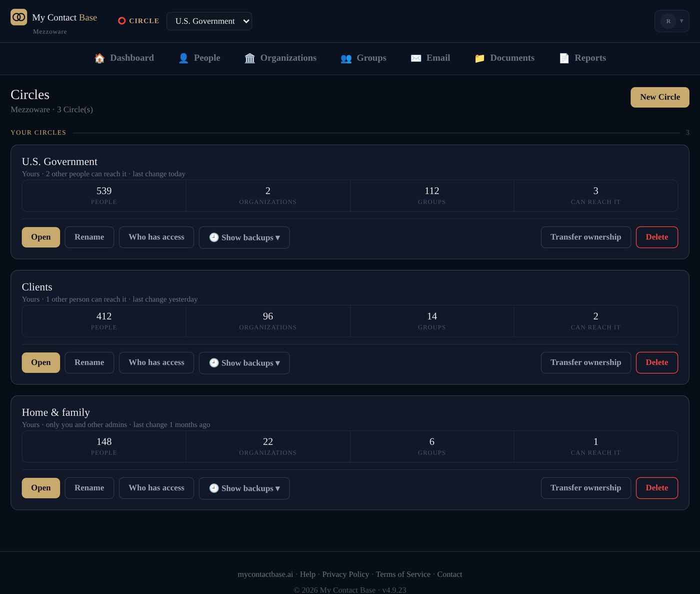Screen dimensions: 700x594
Task: Open the U.S. Government circle
Action: tap(41, 237)
